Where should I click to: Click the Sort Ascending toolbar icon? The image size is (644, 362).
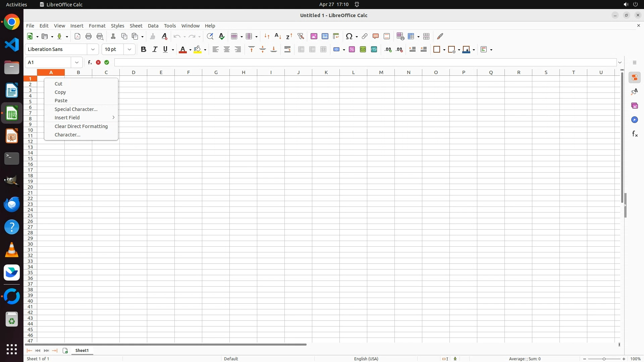[x=278, y=36]
